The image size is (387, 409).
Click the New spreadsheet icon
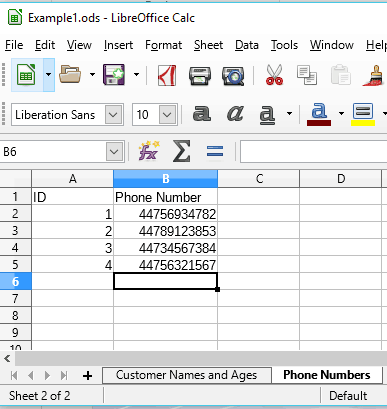pyautogui.click(x=27, y=75)
